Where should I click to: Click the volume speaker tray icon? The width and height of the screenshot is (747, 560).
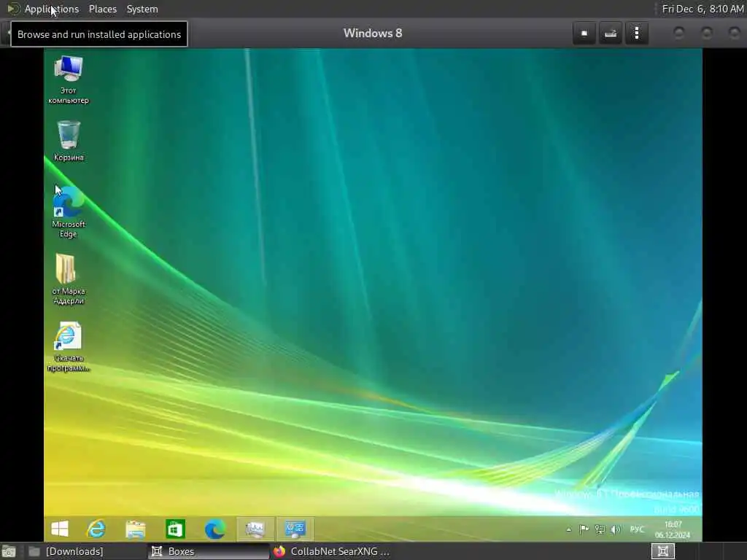click(x=616, y=529)
